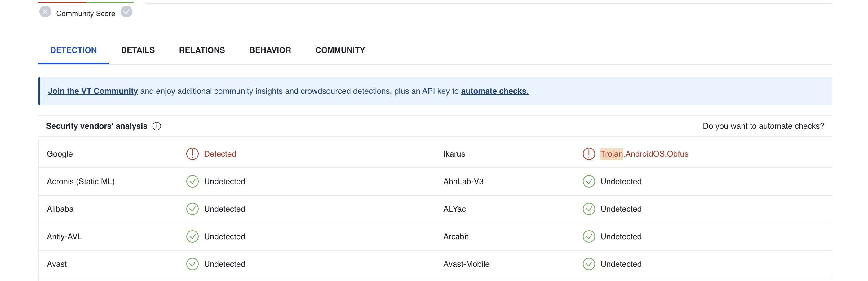Follow the automate checks link in banner
868x281 pixels.
click(x=495, y=91)
